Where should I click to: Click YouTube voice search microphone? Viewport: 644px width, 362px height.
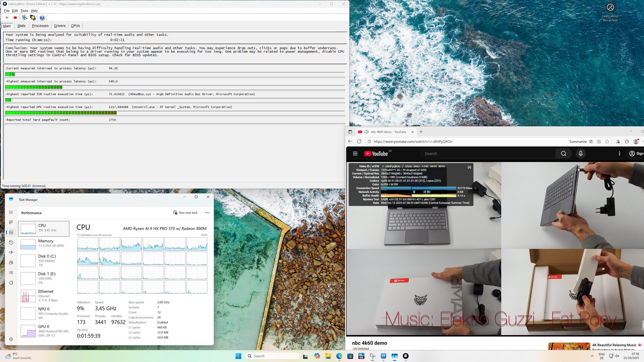click(581, 154)
